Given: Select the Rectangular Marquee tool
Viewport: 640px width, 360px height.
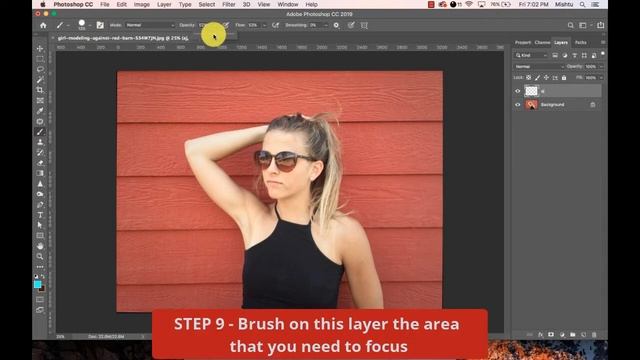Looking at the screenshot, I should click(40, 59).
